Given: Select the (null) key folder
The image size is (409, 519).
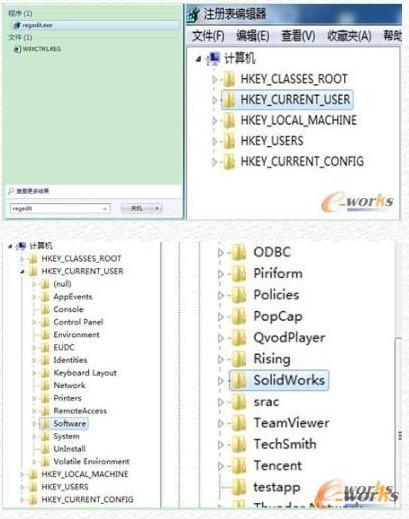Looking at the screenshot, I should point(62,284).
